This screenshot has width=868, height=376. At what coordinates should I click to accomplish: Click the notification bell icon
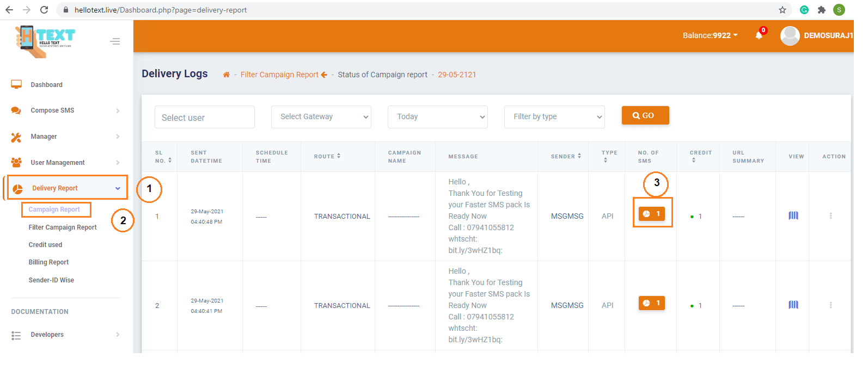759,35
